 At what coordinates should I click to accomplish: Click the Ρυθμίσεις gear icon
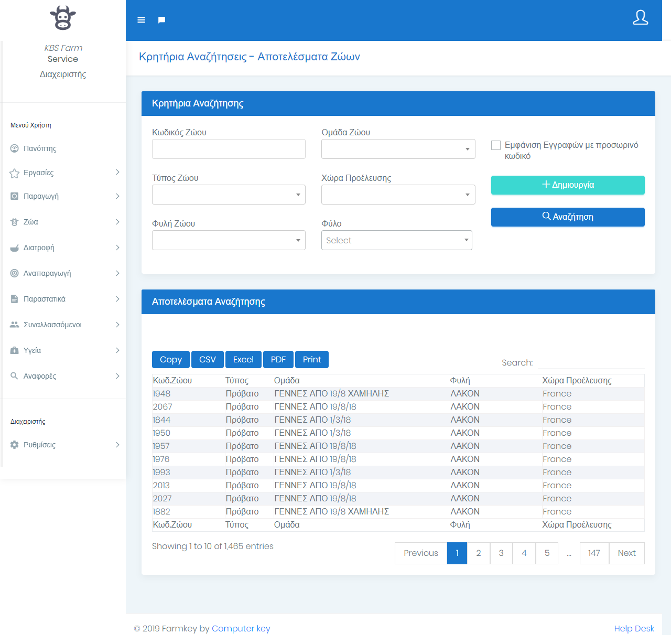click(x=15, y=445)
